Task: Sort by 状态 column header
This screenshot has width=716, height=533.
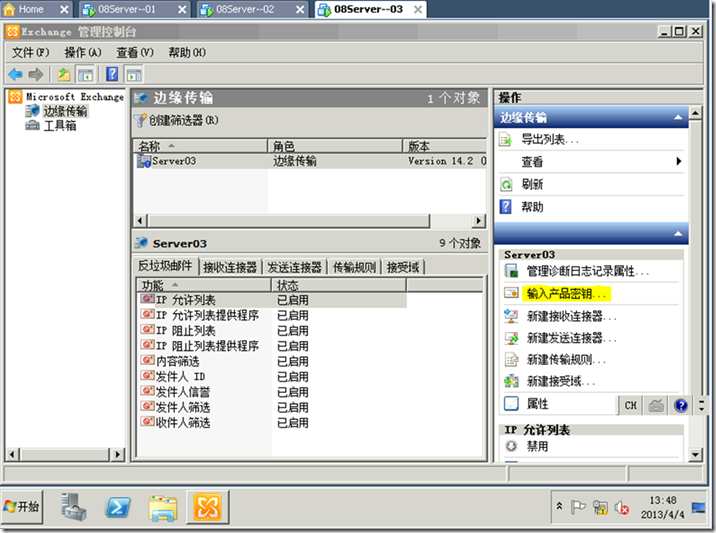Action: tap(339, 285)
